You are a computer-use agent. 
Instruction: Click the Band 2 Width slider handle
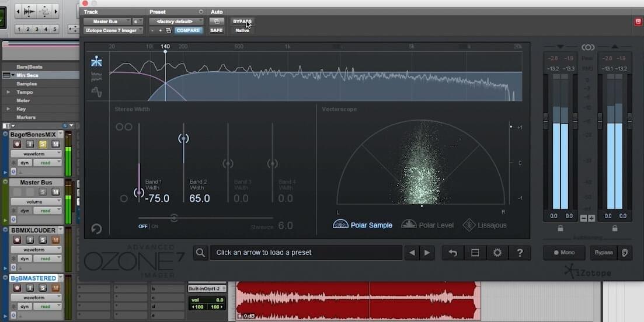click(183, 139)
